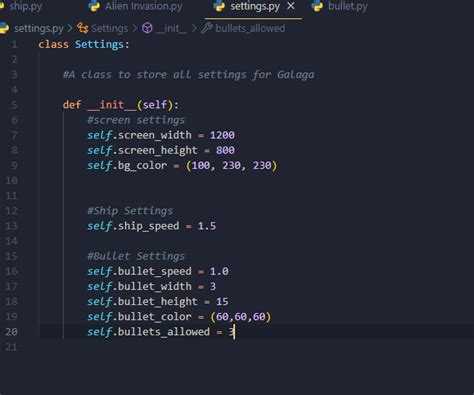
Task: Click the bullet_height value 15
Action: tap(222, 302)
